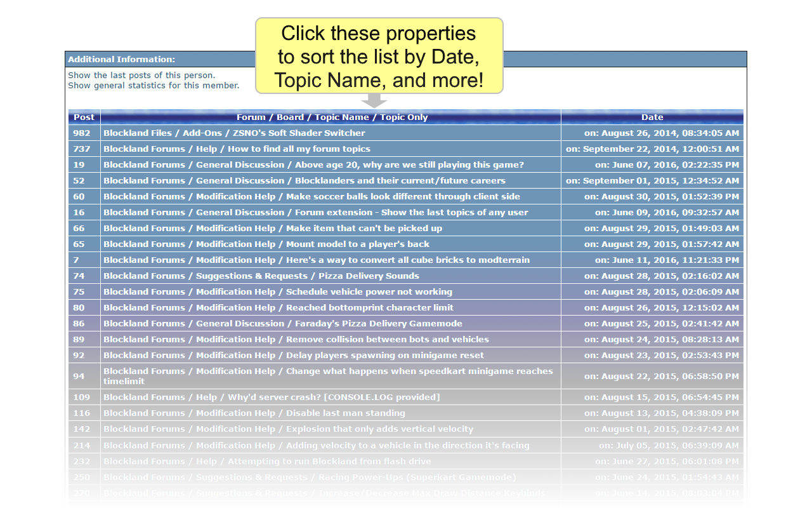Open 'Change what happens when speedkart minigame' topic
Screen dimensions: 812x508
328,376
